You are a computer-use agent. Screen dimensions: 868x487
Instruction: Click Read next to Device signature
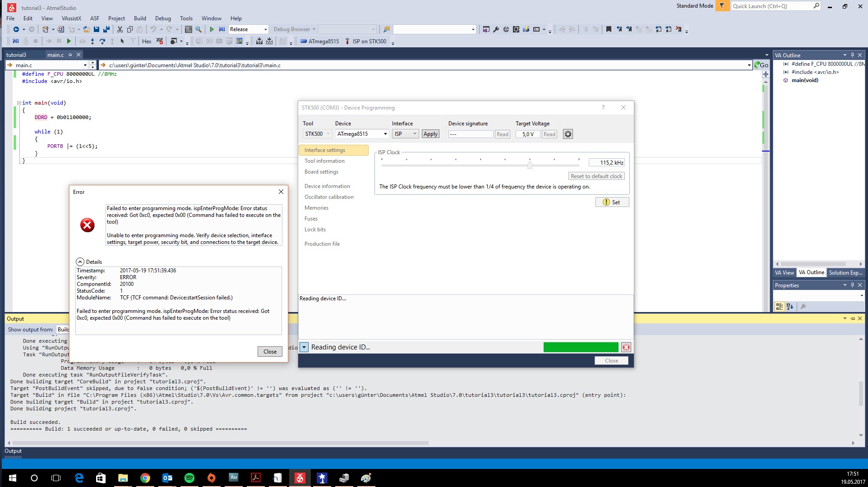coord(502,134)
